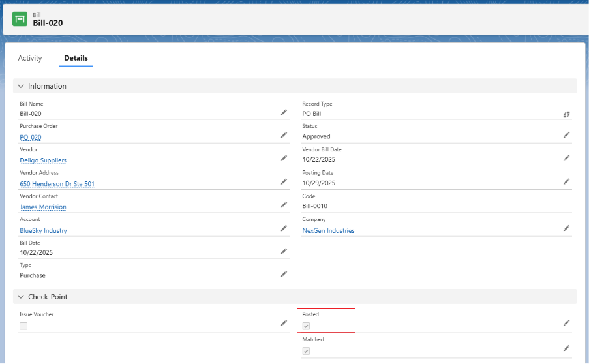The image size is (589, 364).
Task: Click pencil icon beside Posting Date
Action: pos(567,181)
